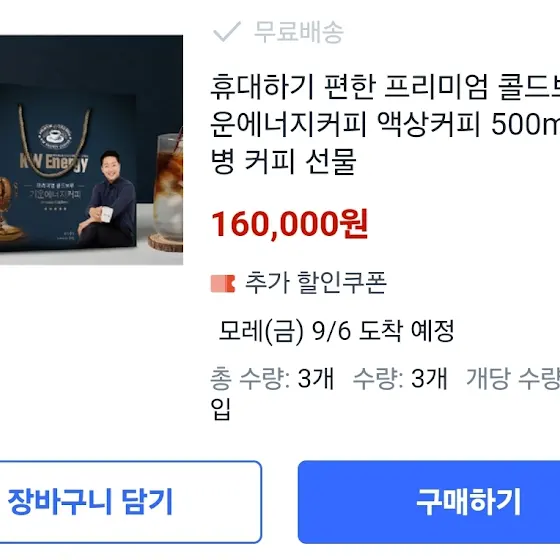Click the free shipping checkmark icon
Viewport: 560px width, 560px height.
coord(227,31)
